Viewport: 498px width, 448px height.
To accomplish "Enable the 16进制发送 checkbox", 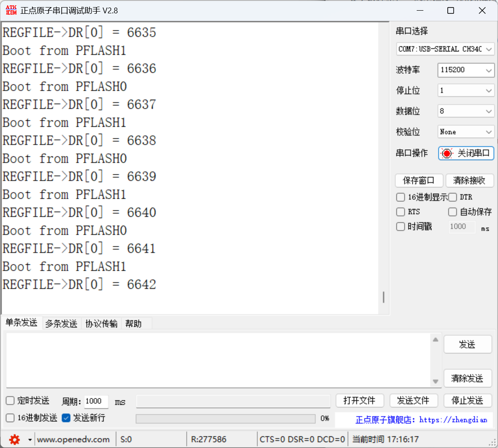I will click(10, 418).
